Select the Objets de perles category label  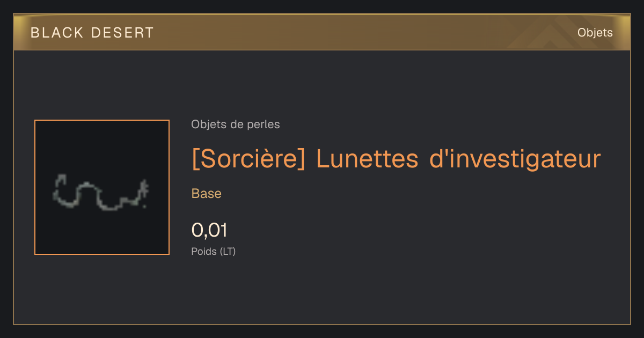coord(236,124)
